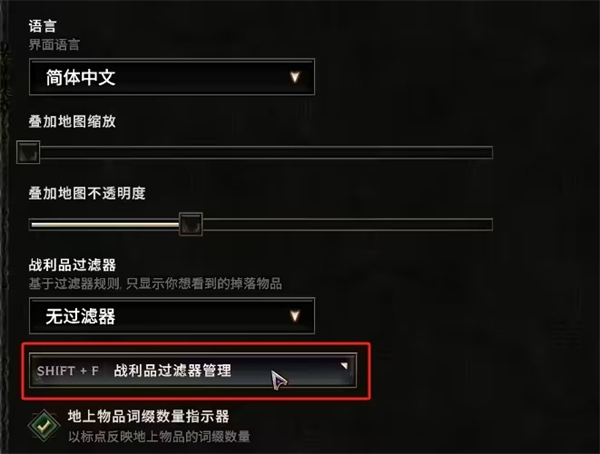Click the arrow icon beside 简体中文
Screen dimensions: 600x454
[295, 77]
